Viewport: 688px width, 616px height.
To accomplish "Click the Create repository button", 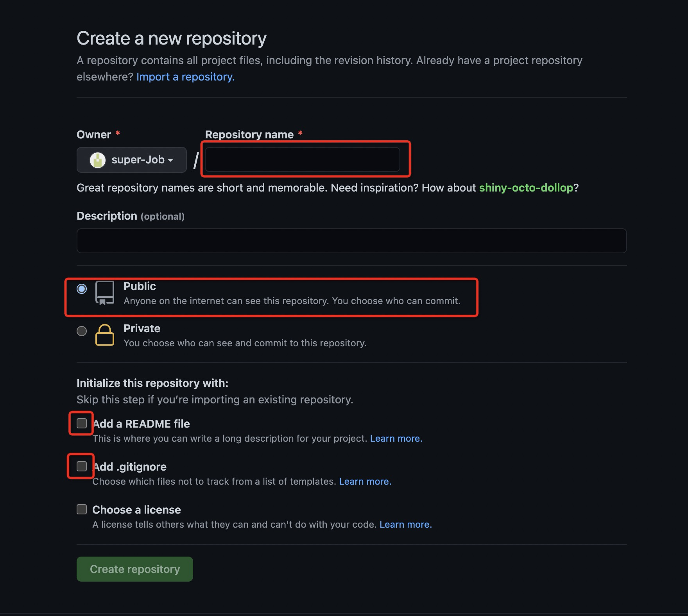I will click(135, 569).
